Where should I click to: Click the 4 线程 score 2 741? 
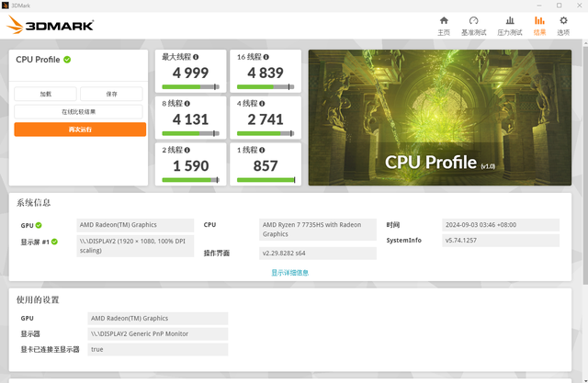(x=266, y=119)
